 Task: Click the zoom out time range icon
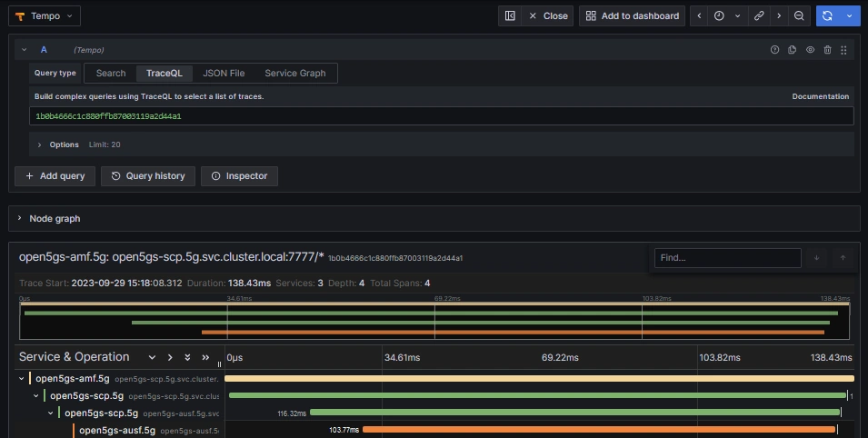pos(799,15)
